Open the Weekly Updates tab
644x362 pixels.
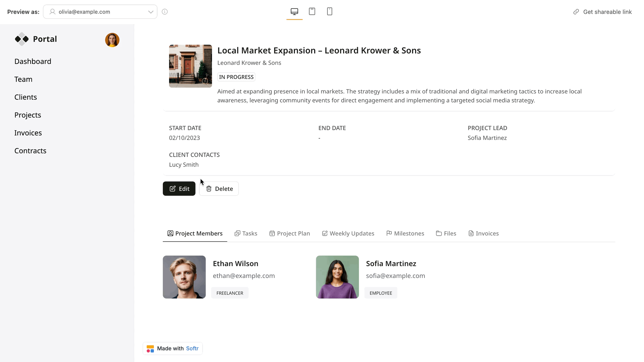click(x=348, y=233)
